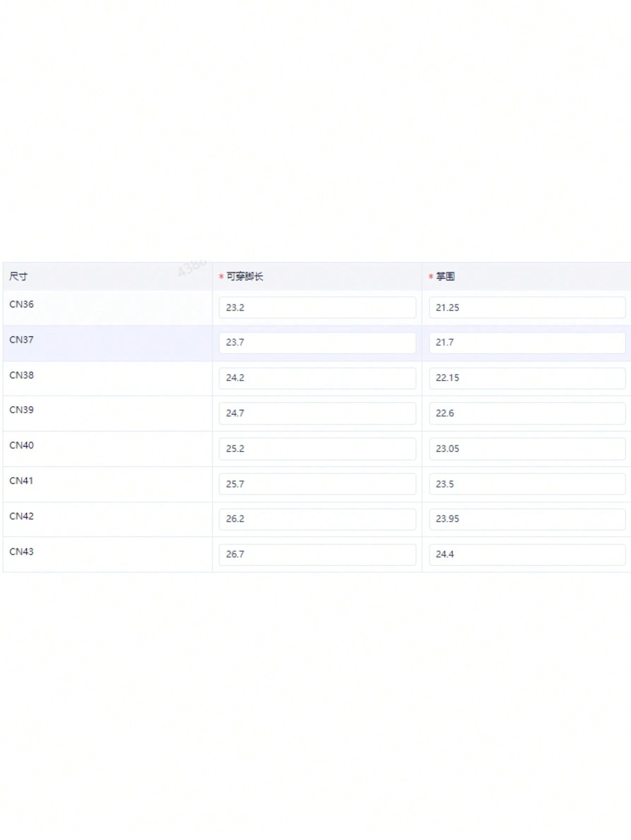The image size is (631, 840).
Task: Click the 尺寸 column header
Action: [x=18, y=276]
